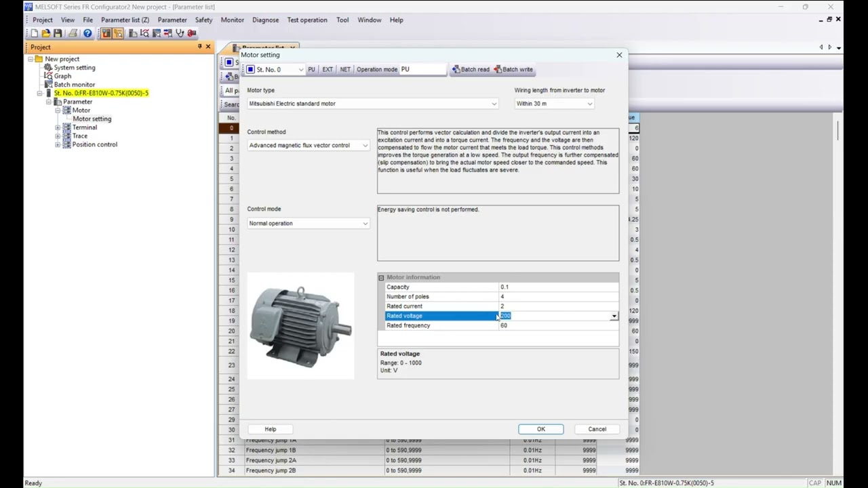Click the Help button in dialog

271,429
